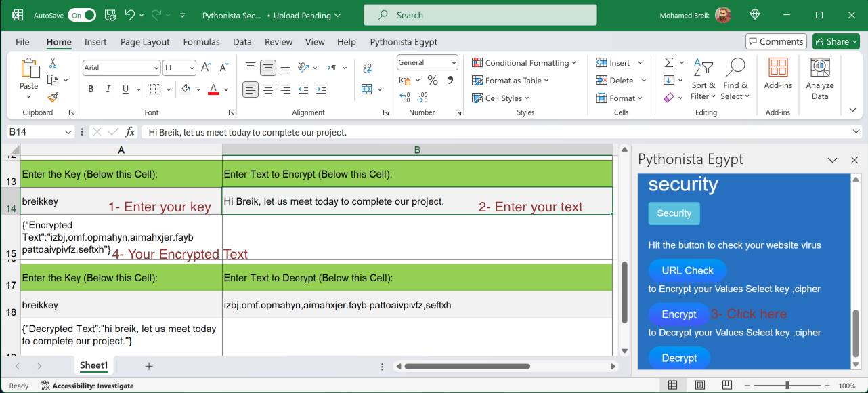
Task: Open Analyze Data tool
Action: [819, 80]
